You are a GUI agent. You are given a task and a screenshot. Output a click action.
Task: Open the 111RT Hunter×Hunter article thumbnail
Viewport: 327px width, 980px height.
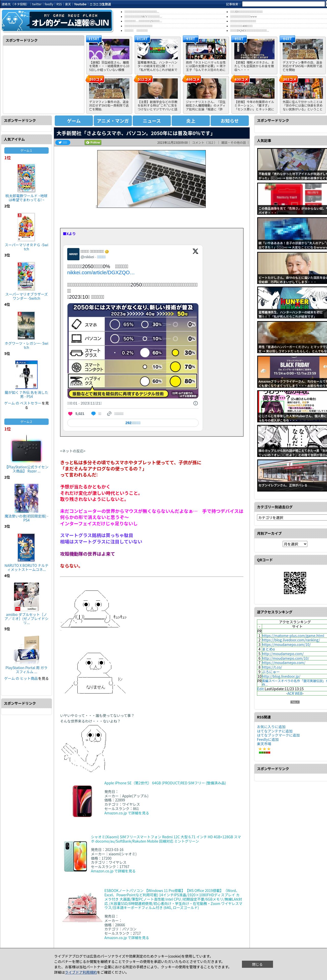coord(158,49)
